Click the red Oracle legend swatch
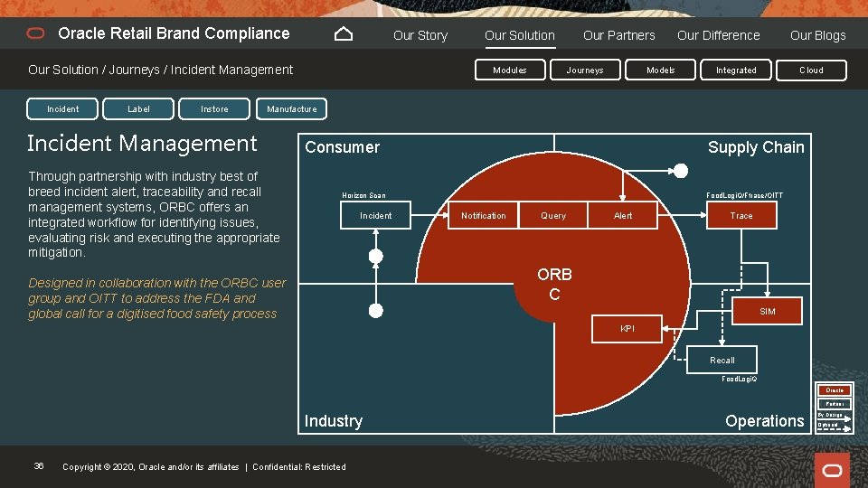Viewport: 868px width, 488px height. tap(835, 390)
